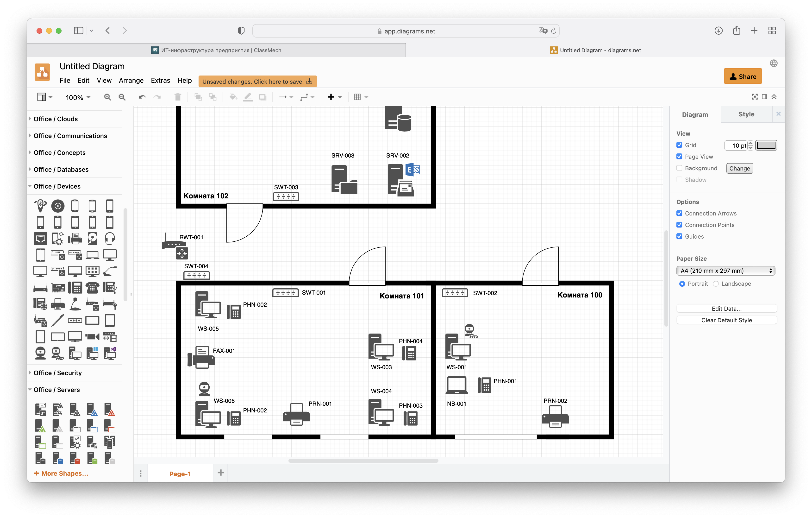
Task: Collapse the menu bar with chevron icon
Action: pos(774,97)
